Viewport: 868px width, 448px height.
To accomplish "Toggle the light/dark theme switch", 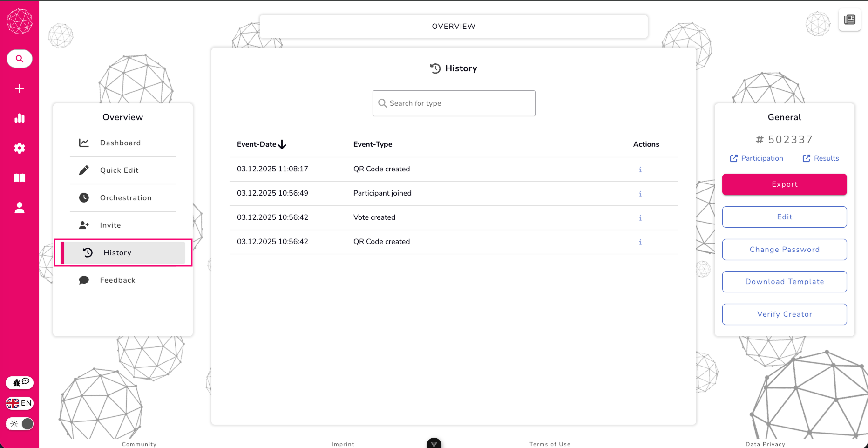I will pos(20,424).
